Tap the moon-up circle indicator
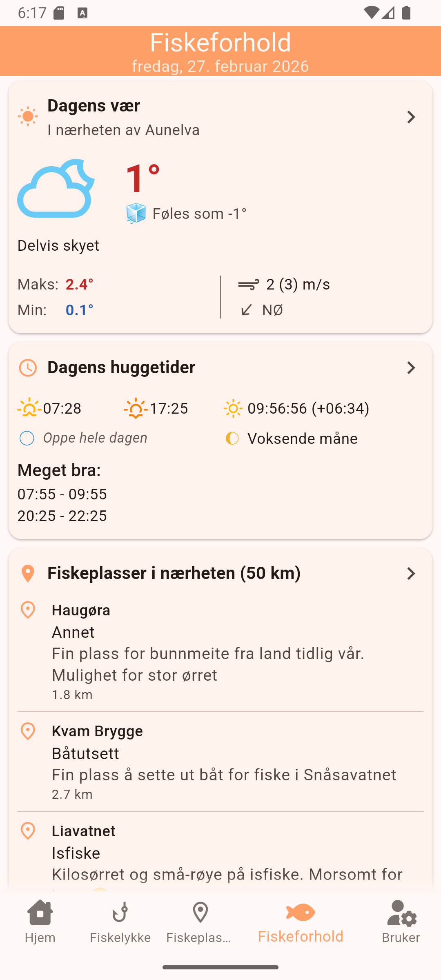Screen dimensions: 441x980 click(x=27, y=439)
